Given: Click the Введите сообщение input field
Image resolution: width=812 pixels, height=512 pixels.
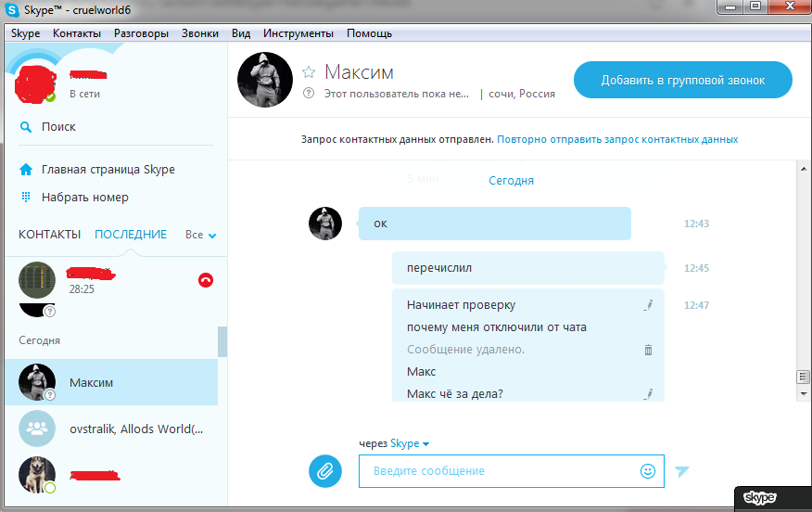Looking at the screenshot, I should point(501,471).
